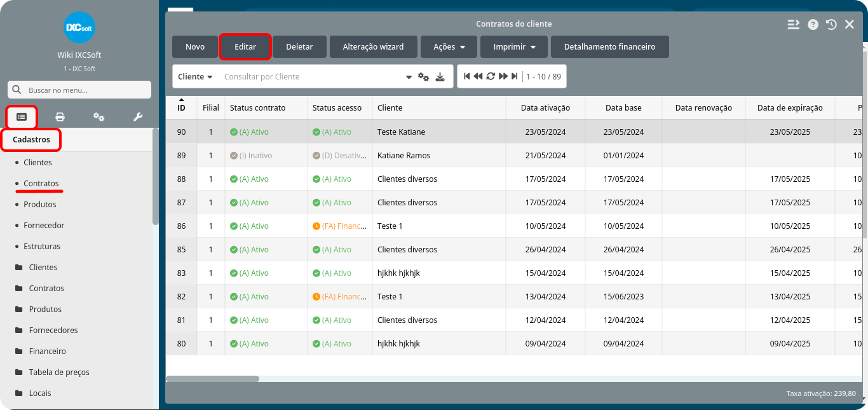868x410 pixels.
Task: Open Alteração wizard
Action: coord(373,47)
